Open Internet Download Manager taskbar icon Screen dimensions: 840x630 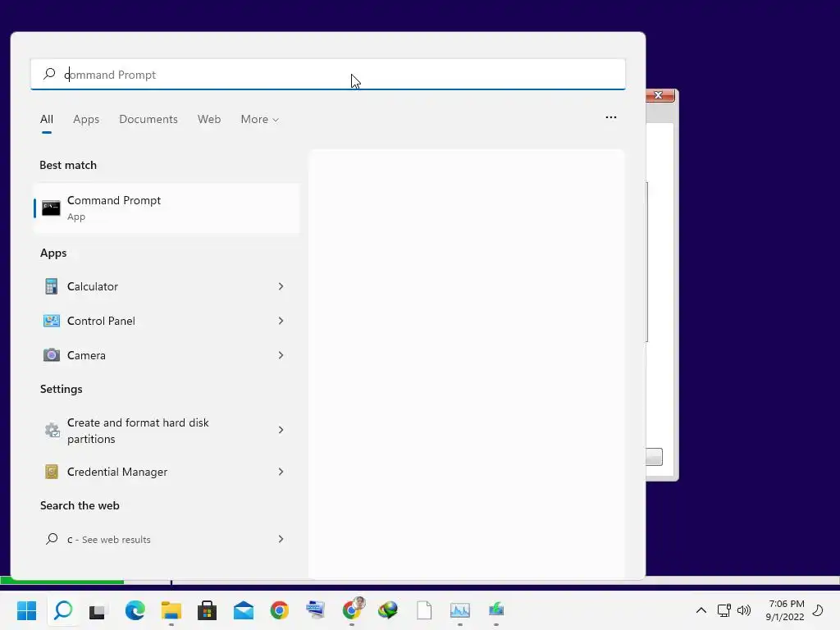[x=388, y=610]
